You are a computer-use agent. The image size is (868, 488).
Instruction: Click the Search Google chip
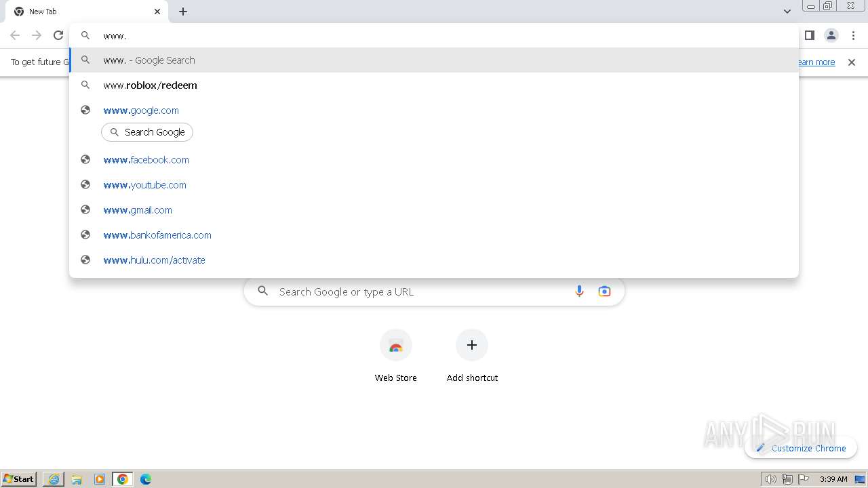tap(147, 132)
